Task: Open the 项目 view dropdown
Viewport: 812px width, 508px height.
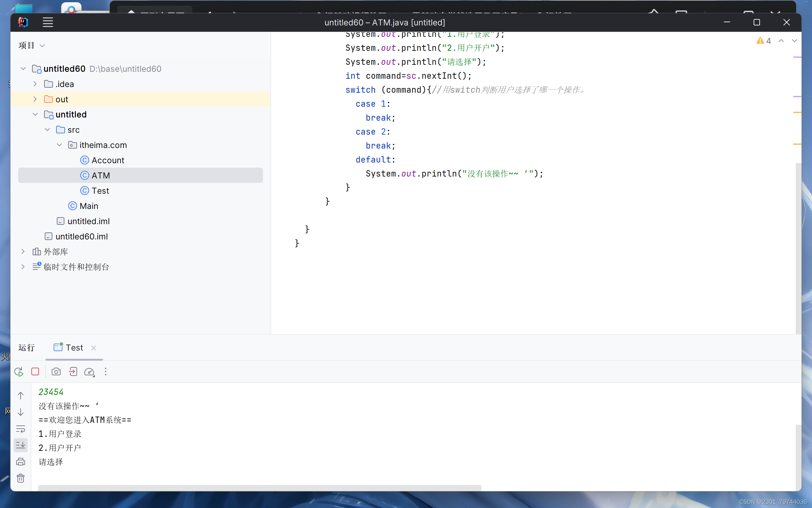Action: click(31, 45)
